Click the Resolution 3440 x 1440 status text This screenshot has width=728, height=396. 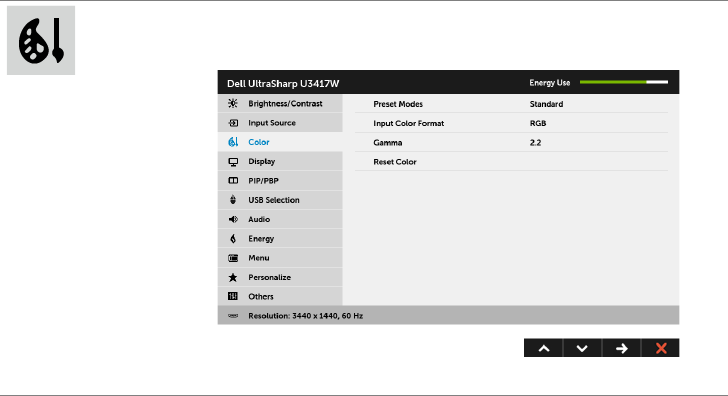tap(306, 316)
